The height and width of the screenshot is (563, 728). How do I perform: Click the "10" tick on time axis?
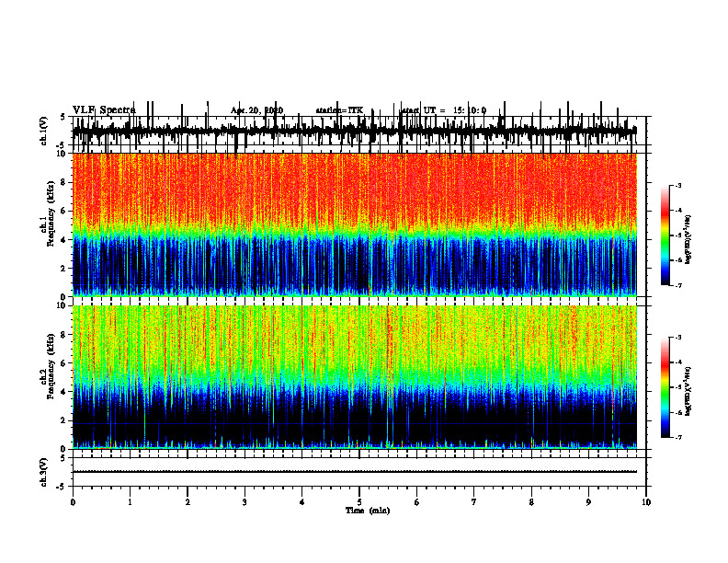[x=646, y=502]
